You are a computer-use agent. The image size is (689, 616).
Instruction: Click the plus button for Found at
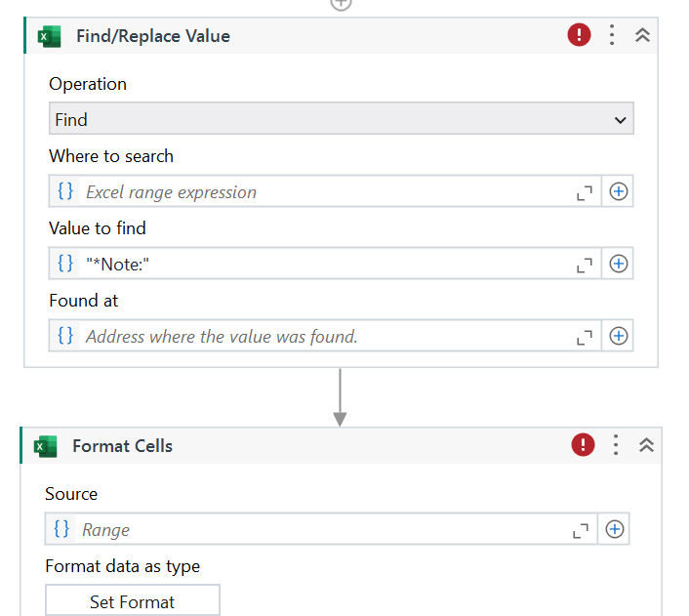(618, 336)
